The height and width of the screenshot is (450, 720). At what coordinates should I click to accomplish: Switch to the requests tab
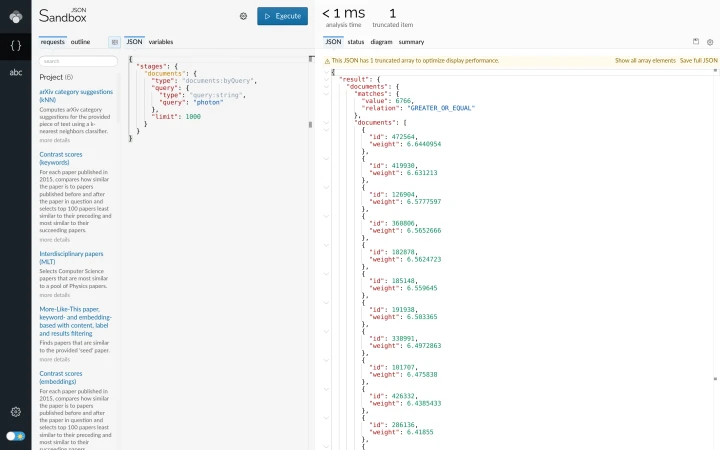(x=52, y=42)
